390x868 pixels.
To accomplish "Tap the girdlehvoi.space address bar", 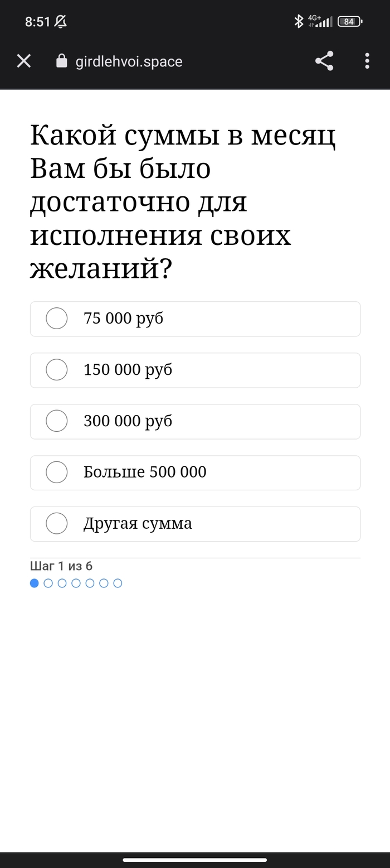I will [129, 61].
